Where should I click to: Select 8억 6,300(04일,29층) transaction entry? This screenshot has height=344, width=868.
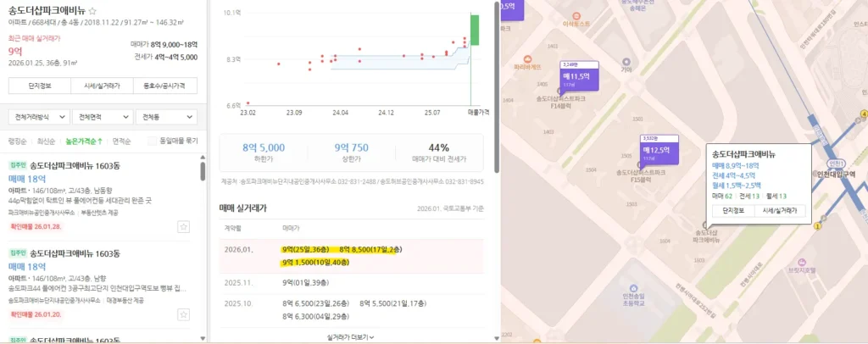tap(315, 317)
